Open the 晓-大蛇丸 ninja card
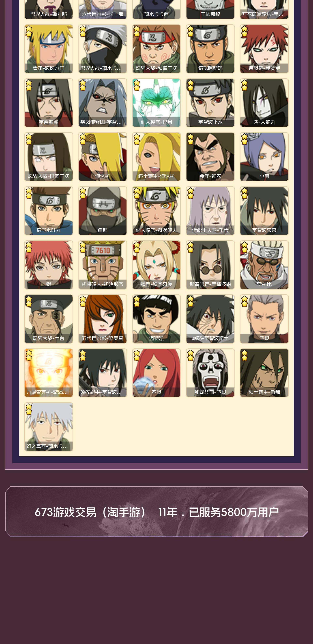This screenshot has height=644, width=313. point(264,103)
